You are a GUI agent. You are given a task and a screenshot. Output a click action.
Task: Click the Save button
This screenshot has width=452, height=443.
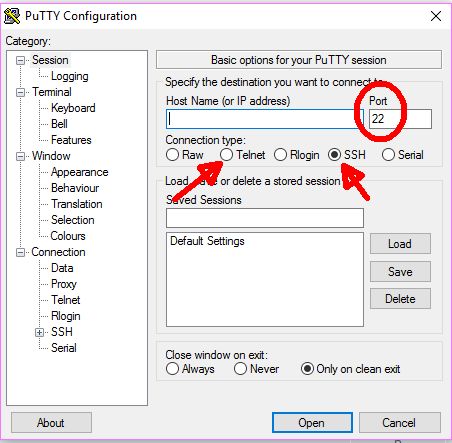pyautogui.click(x=400, y=272)
